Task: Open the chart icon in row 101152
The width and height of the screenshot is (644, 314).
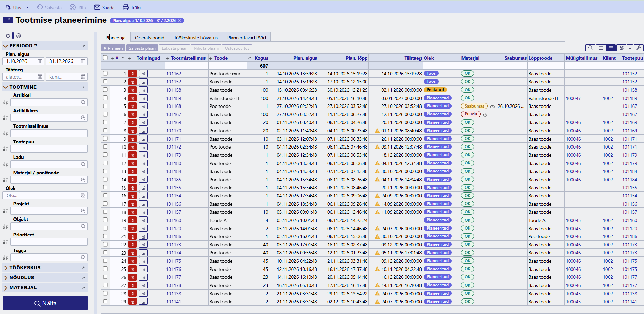Action: 143,82
